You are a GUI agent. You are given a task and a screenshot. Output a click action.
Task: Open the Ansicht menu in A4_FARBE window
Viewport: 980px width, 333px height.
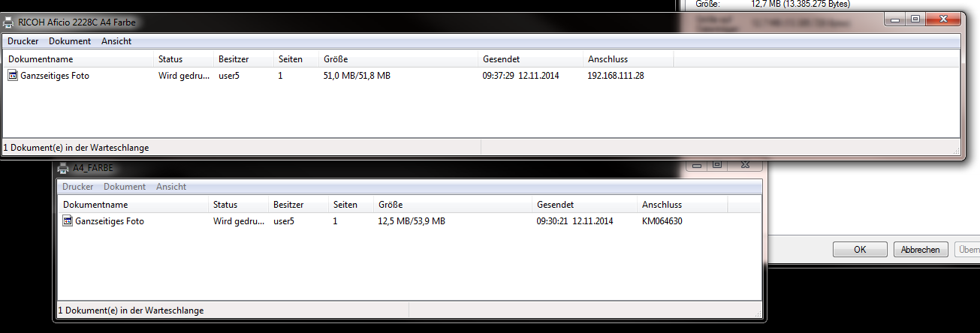tap(171, 187)
